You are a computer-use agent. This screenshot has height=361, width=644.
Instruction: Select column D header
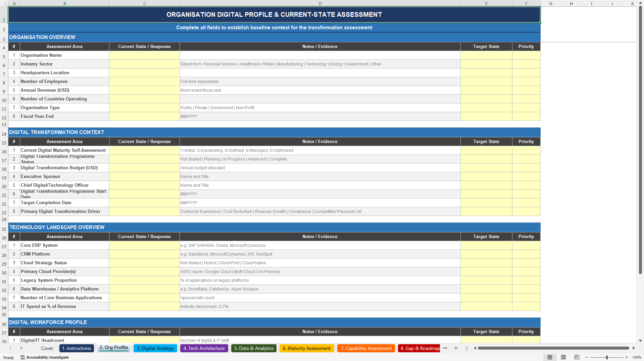pos(320,3)
